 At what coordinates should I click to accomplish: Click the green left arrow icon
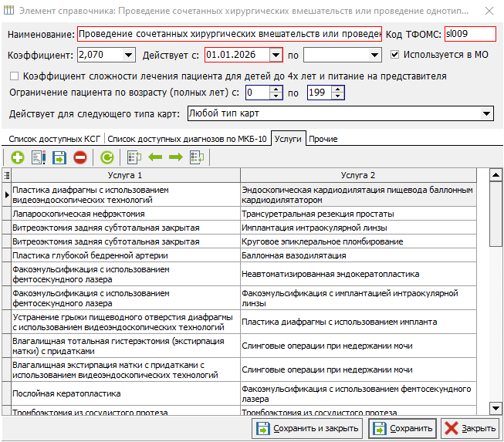tap(155, 157)
